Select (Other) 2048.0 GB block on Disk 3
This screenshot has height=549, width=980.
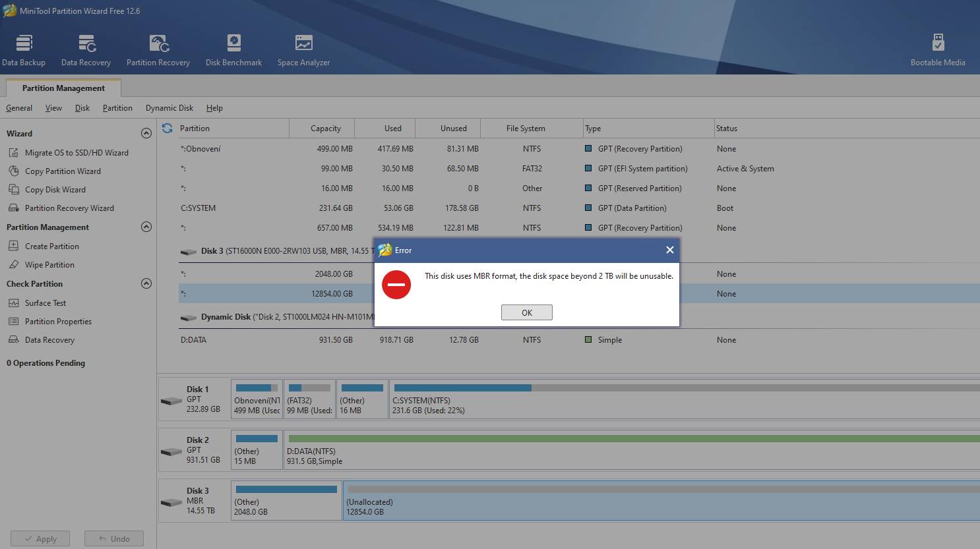point(286,501)
